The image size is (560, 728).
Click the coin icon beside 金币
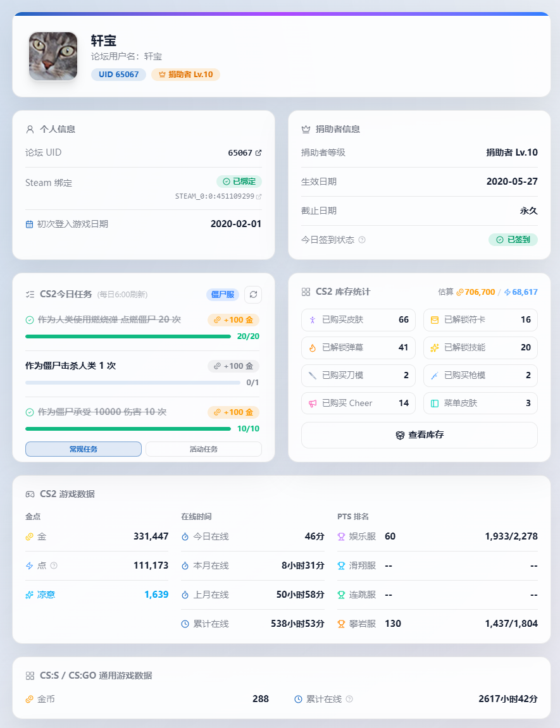click(29, 699)
